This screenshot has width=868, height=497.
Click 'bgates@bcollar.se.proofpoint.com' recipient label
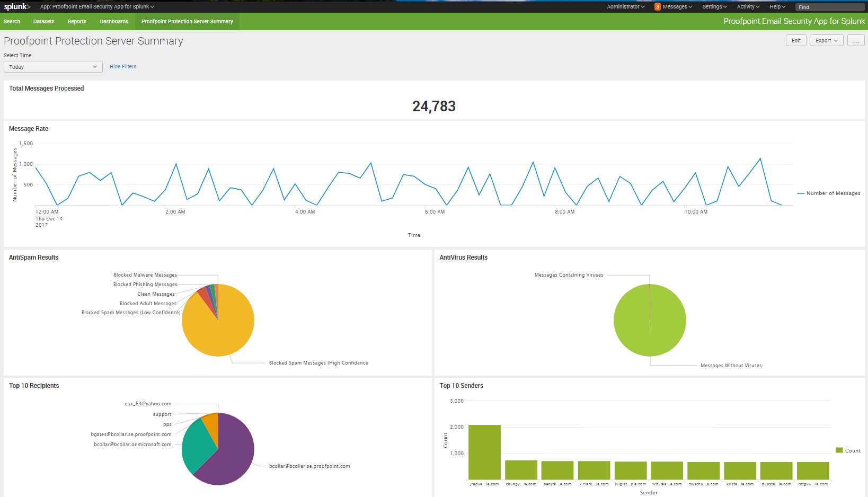click(x=131, y=434)
